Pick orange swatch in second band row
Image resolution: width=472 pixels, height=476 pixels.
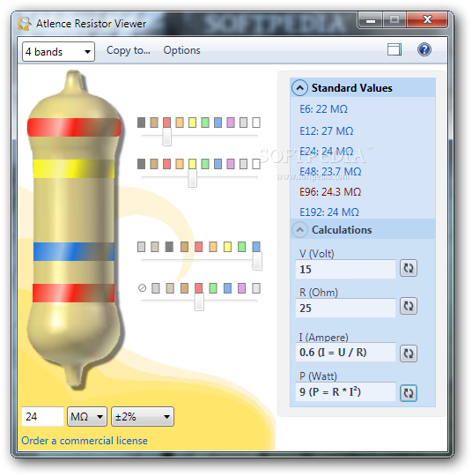point(180,164)
